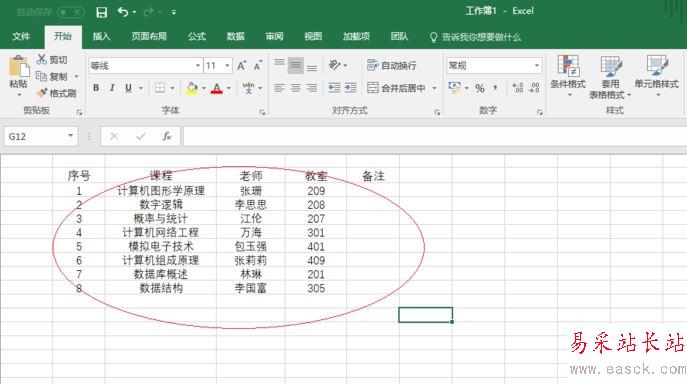Apply yellow fill color bucket

tap(191, 88)
